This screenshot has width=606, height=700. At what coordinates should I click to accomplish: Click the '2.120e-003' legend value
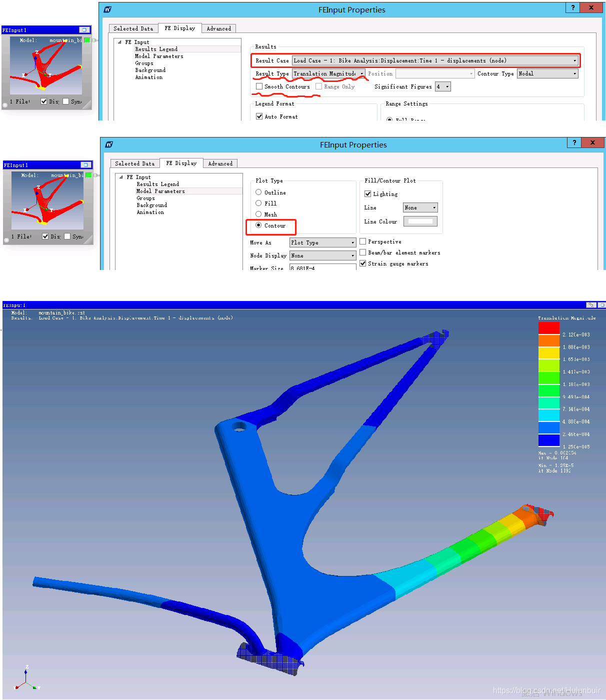pyautogui.click(x=576, y=334)
